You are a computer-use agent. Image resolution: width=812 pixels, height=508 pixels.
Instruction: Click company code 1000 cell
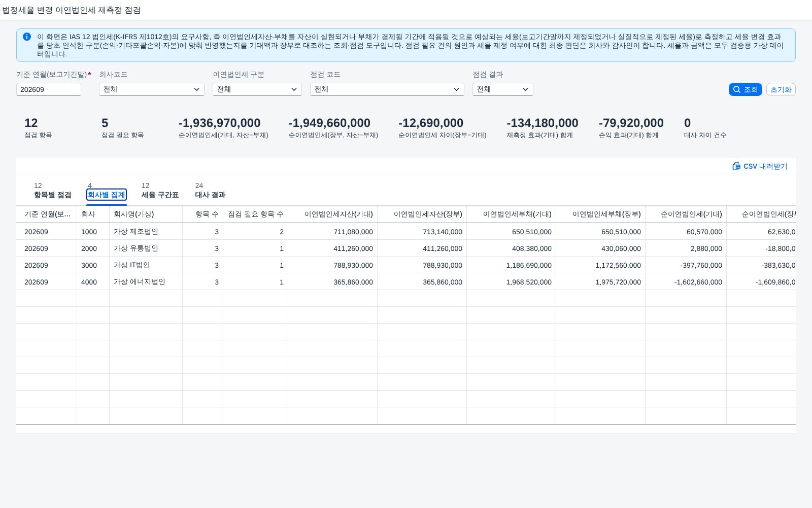pos(93,232)
